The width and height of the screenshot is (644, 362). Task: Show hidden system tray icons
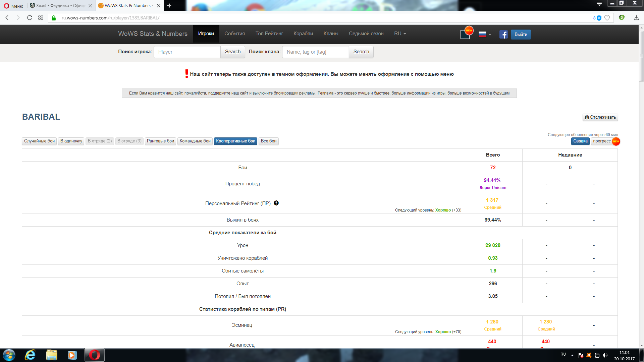click(573, 355)
